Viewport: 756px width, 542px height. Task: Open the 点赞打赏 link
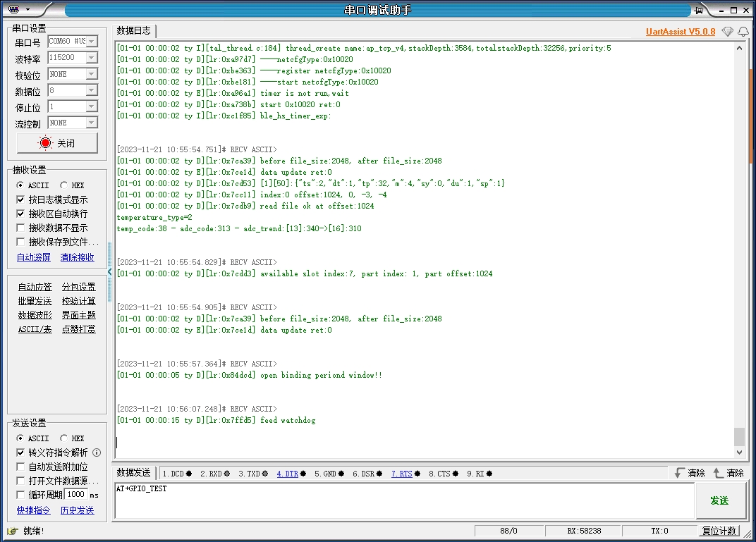[78, 329]
